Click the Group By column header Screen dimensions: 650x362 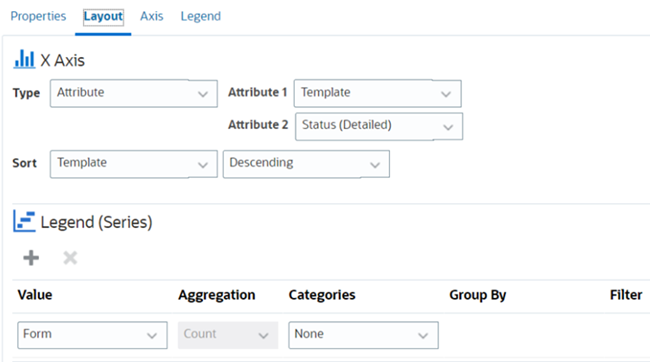coord(478,295)
